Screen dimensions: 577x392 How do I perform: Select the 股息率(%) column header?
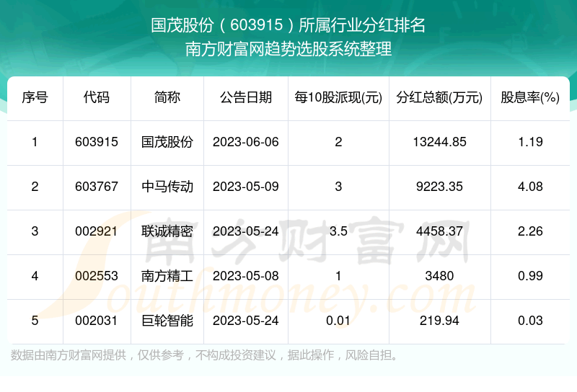coord(530,97)
